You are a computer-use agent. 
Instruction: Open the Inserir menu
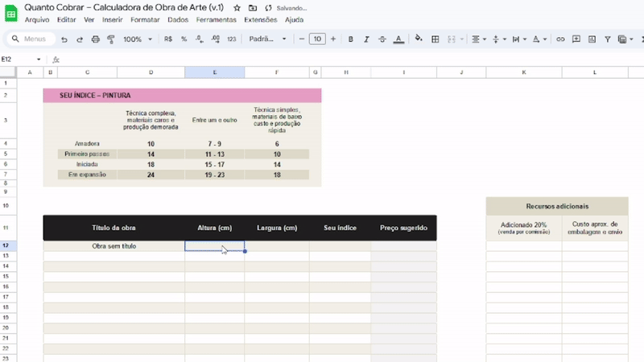tap(113, 19)
